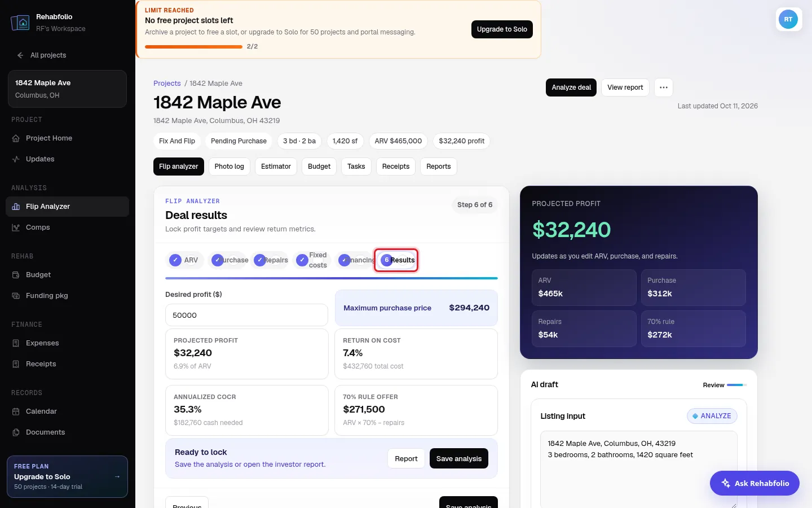
Task: Click the Funding pkg icon
Action: [16, 296]
